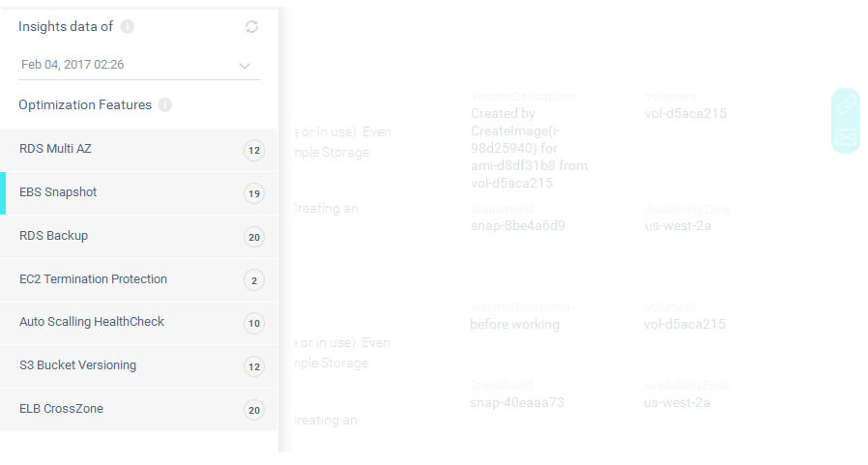Open Auto Scalling HealthCheck
Viewport: 868px width, 465px height.
point(92,322)
